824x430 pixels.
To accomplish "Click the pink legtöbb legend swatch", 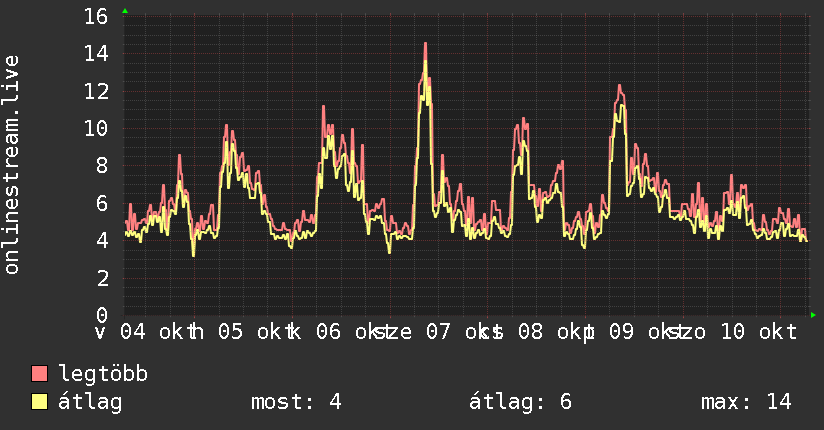I will (x=39, y=373).
